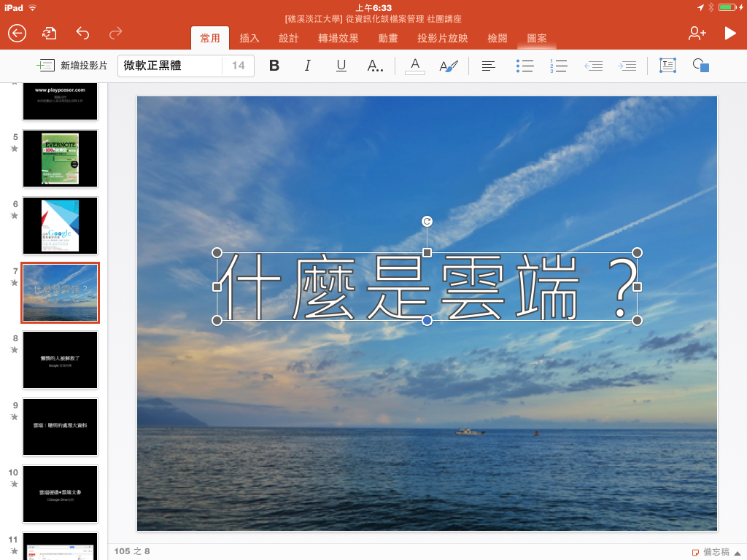Image resolution: width=747 pixels, height=560 pixels.
Task: Apply bulleted list formatting
Action: tap(525, 66)
